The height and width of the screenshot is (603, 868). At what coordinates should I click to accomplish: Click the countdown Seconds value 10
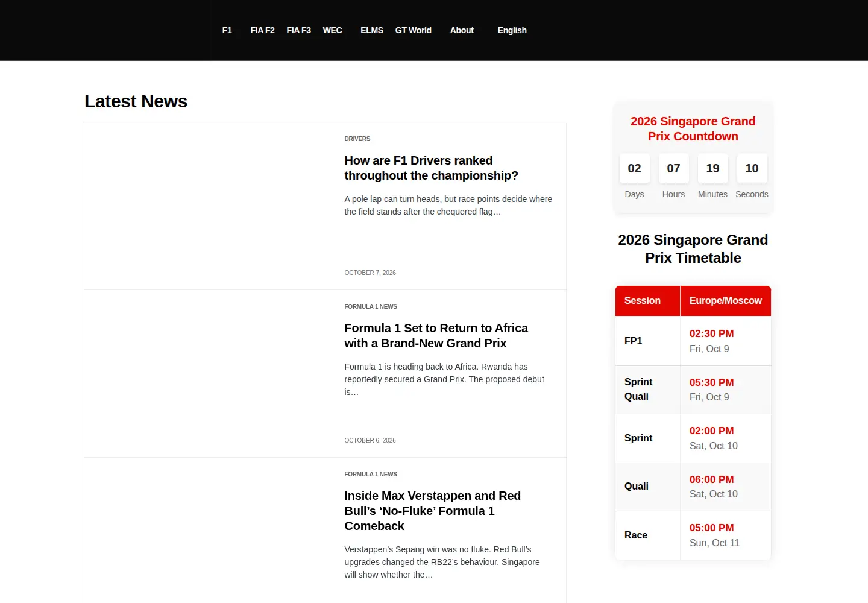[752, 168]
